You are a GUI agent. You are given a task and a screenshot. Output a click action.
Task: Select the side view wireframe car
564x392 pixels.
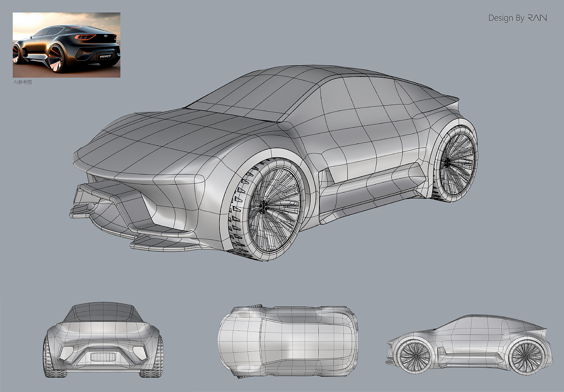point(469,344)
